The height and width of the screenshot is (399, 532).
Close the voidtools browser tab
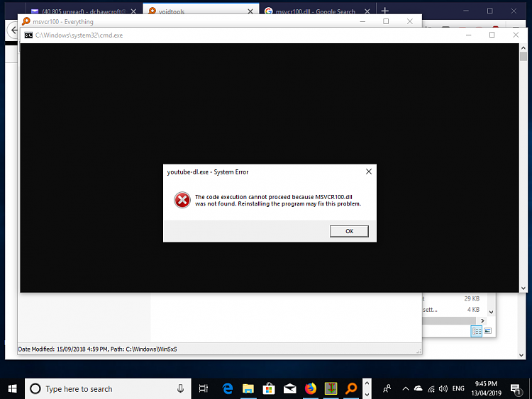(250, 11)
